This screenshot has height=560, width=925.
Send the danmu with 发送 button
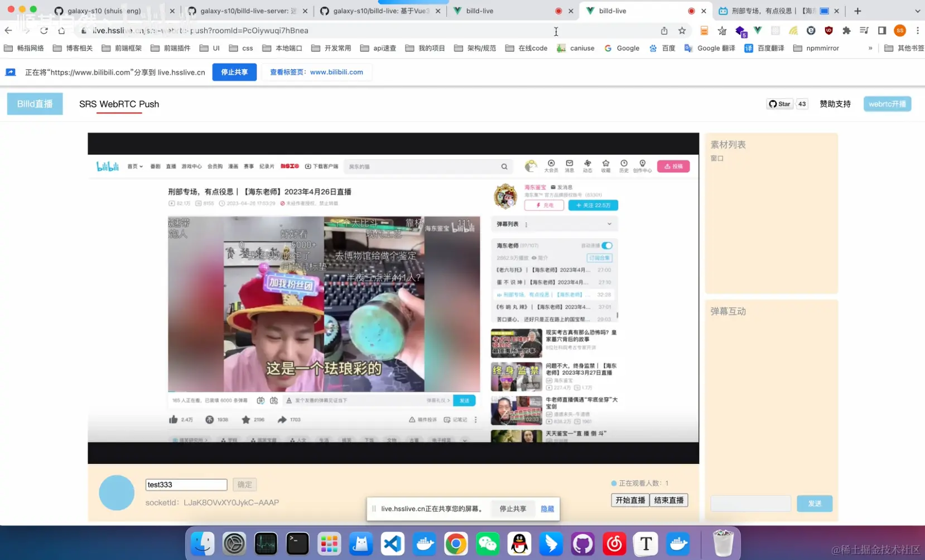815,504
